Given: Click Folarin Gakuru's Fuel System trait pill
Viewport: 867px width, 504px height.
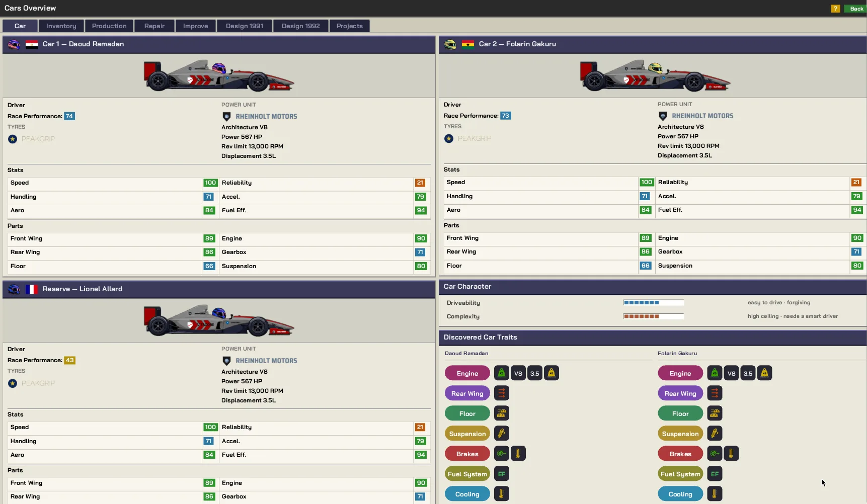Looking at the screenshot, I should point(680,474).
